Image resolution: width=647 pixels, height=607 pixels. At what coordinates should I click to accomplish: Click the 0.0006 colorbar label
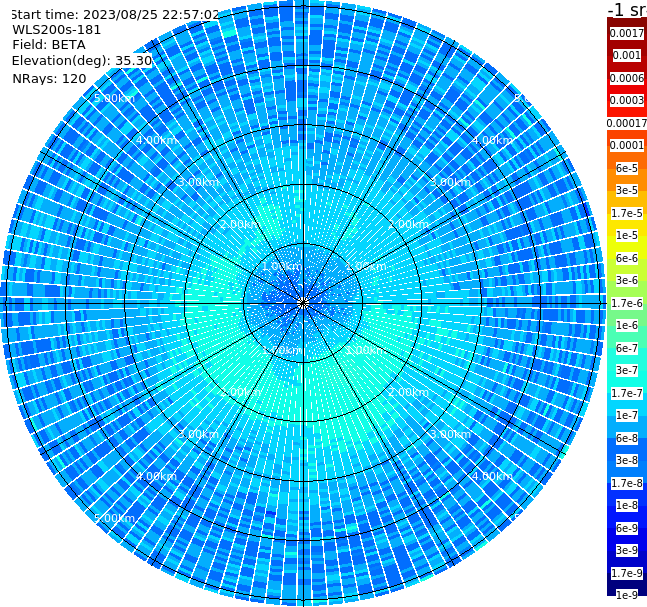[x=627, y=78]
